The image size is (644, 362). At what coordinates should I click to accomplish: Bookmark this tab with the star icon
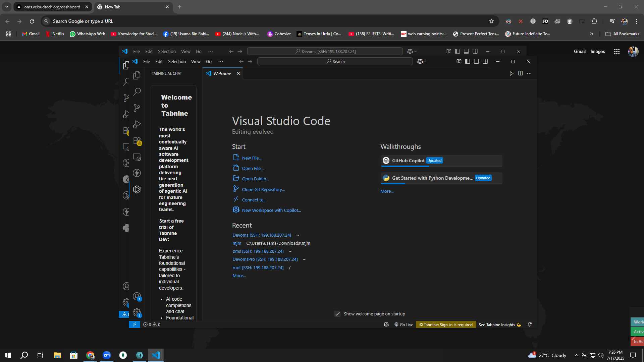tap(491, 21)
